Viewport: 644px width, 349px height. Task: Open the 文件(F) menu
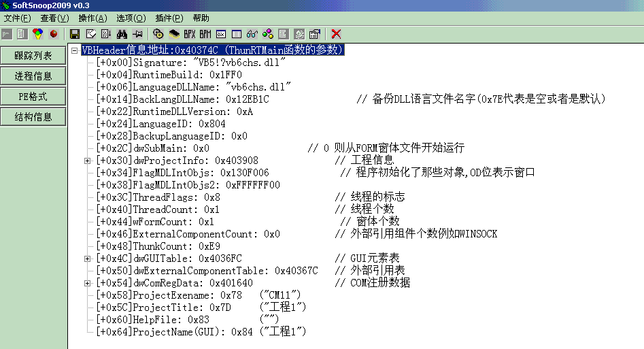click(17, 18)
